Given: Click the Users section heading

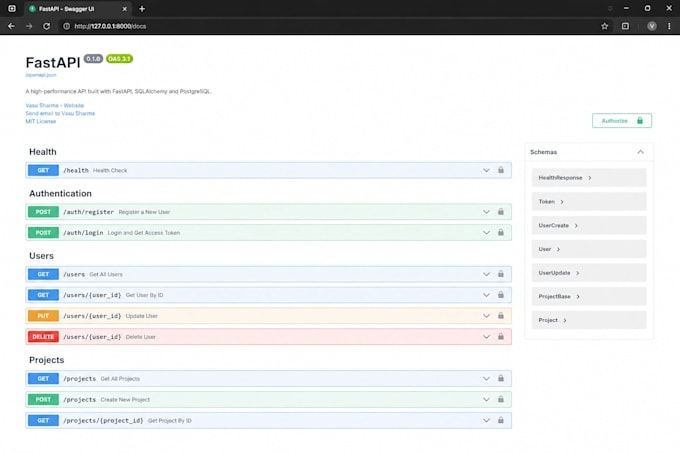Looking at the screenshot, I should (x=41, y=256).
